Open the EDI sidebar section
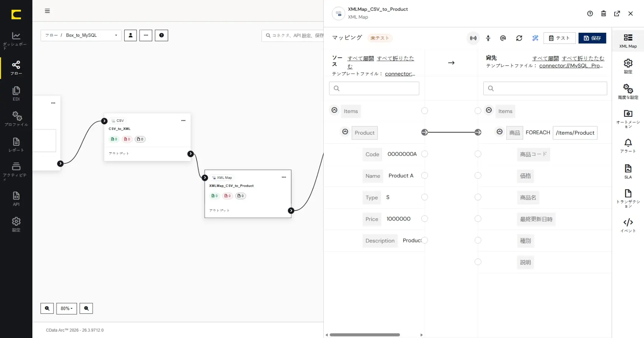 click(x=16, y=93)
